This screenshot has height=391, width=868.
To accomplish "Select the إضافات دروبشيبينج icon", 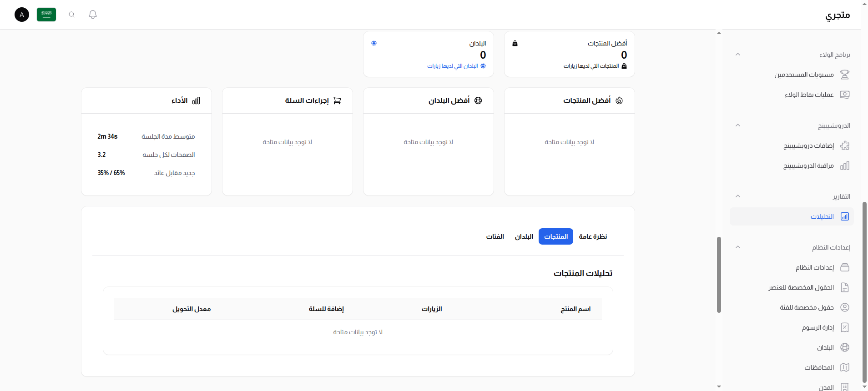I will click(845, 145).
